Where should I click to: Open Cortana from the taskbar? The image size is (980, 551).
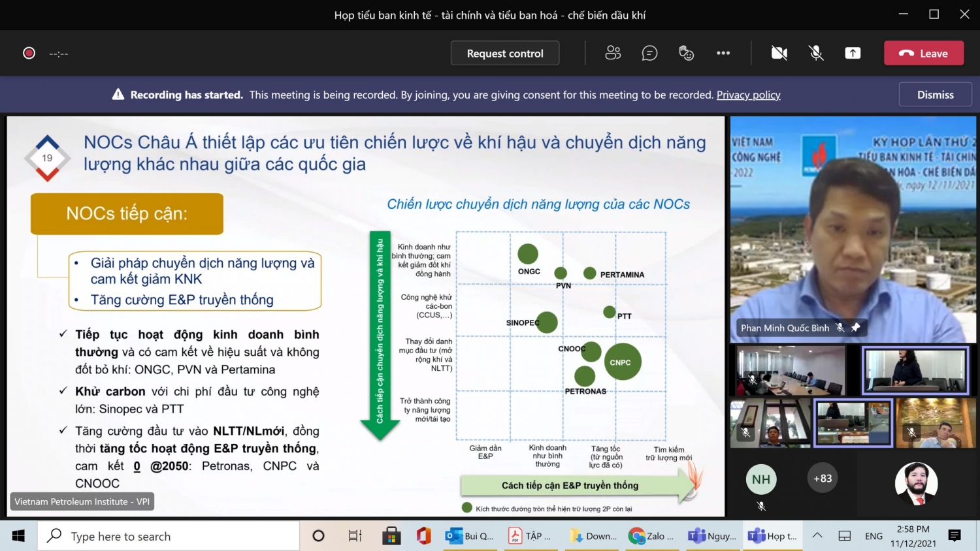click(x=318, y=536)
